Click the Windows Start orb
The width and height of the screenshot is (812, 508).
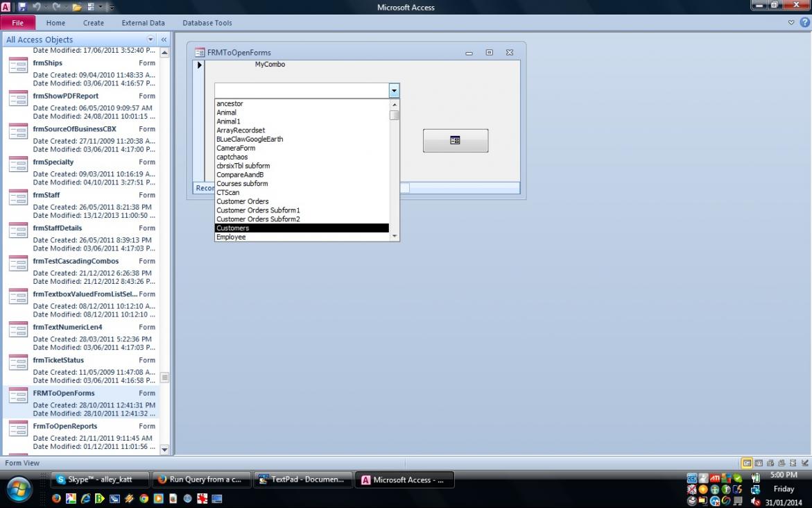[19, 489]
